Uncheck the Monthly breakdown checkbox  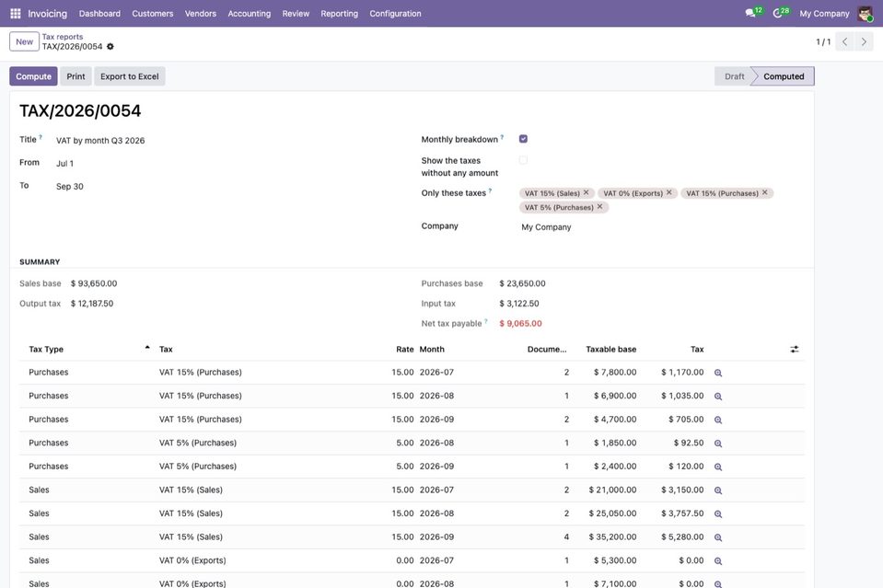[x=523, y=139]
